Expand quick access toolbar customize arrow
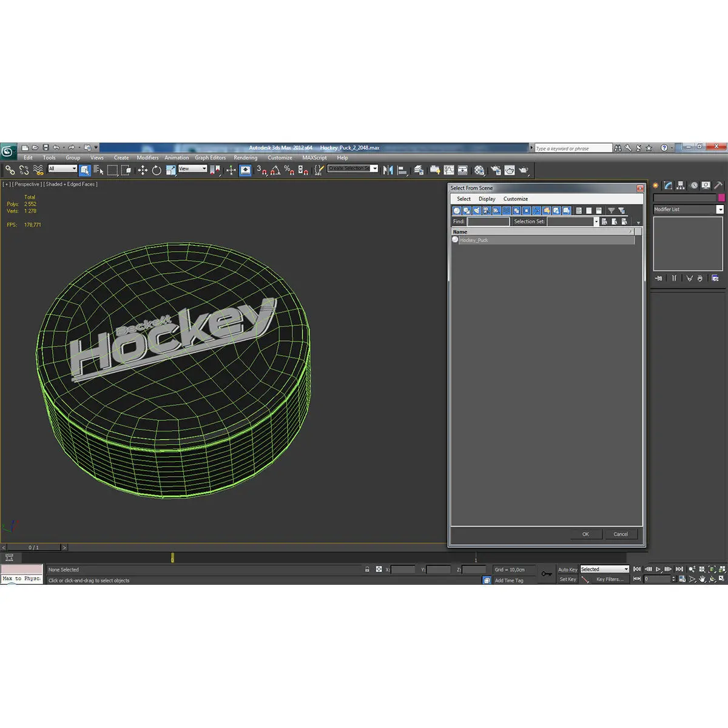Image resolution: width=728 pixels, height=728 pixels. point(96,147)
